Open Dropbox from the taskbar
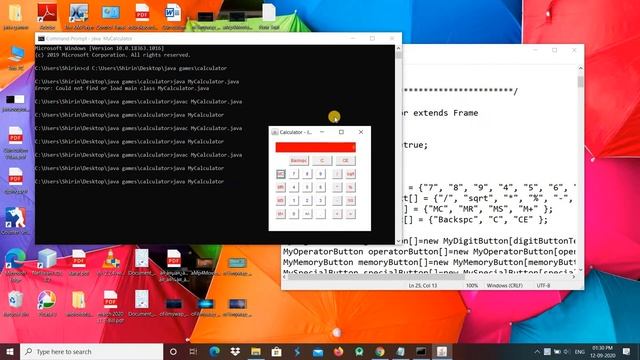640x360 pixels. (235, 351)
